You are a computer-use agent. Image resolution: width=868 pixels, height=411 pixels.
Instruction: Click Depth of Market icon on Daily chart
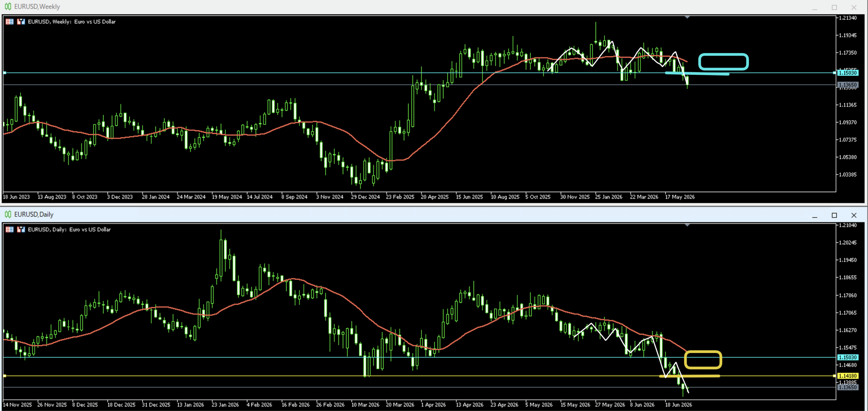pos(21,229)
